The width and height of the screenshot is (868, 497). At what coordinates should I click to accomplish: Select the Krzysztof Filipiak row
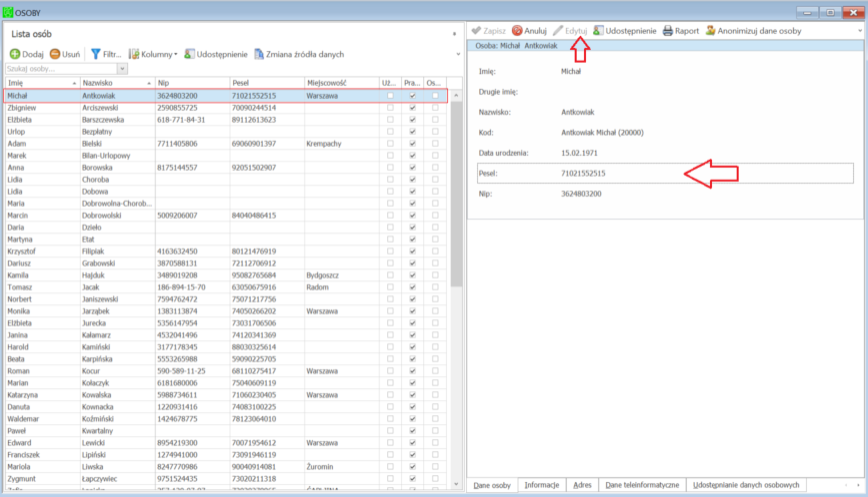click(225, 251)
